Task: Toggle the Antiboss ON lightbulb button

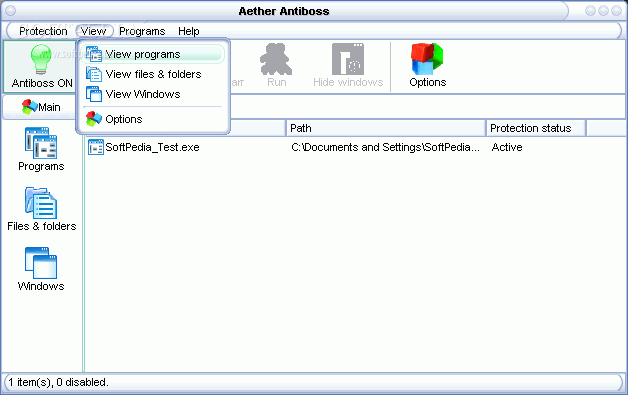Action: (41, 67)
